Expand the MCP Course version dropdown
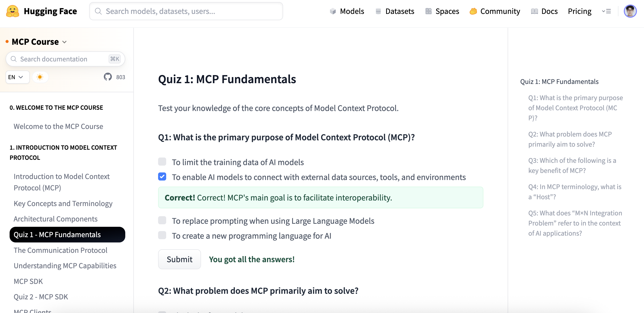Image resolution: width=644 pixels, height=313 pixels. [x=64, y=42]
